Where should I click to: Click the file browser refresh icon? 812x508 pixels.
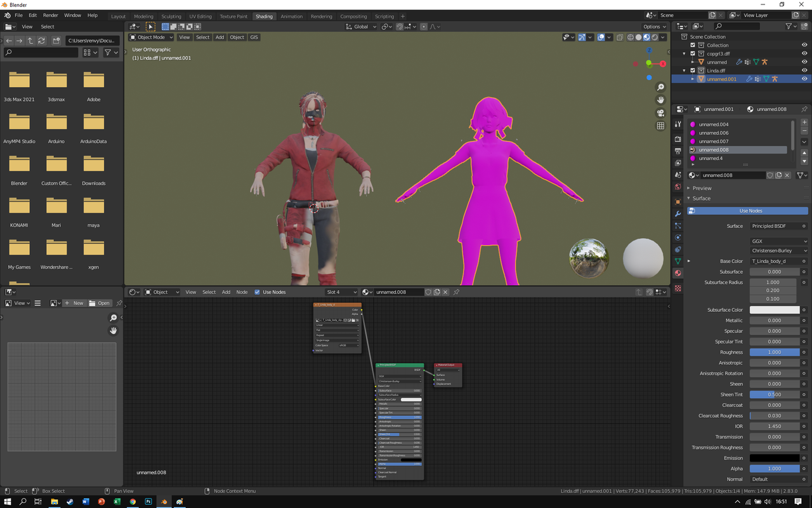[x=42, y=41]
